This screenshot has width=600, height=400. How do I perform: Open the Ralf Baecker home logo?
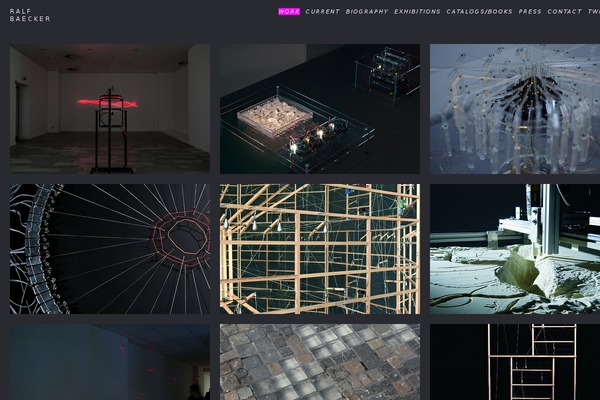pos(30,15)
